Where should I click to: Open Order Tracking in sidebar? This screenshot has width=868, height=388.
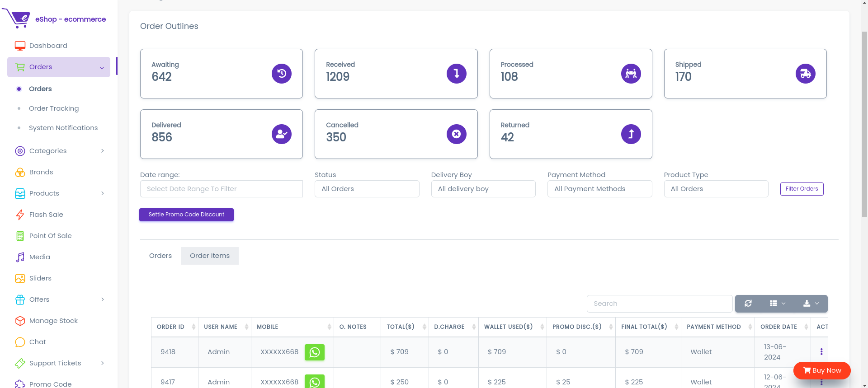pyautogui.click(x=54, y=108)
